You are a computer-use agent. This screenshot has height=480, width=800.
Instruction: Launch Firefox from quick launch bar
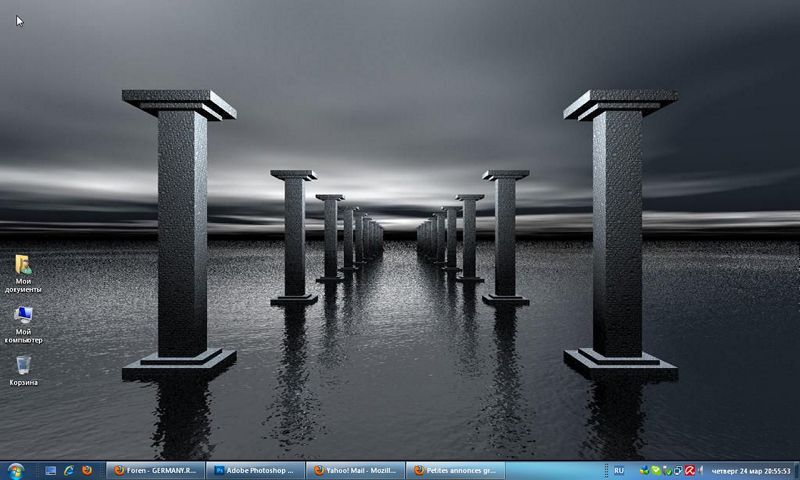[87, 470]
